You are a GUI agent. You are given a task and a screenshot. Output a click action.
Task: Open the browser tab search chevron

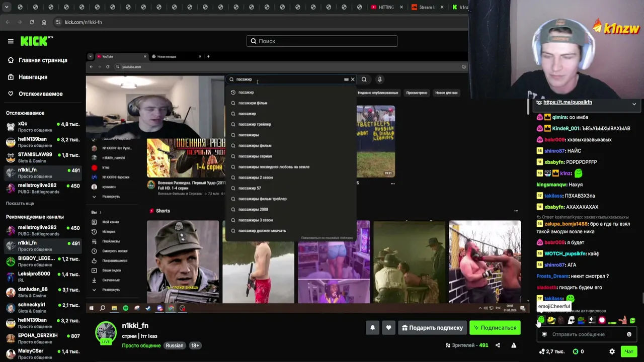[x=8, y=8]
